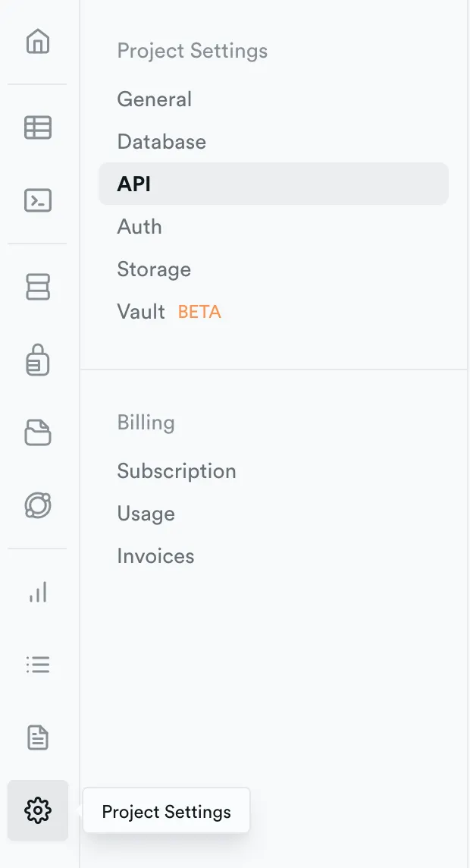The image size is (470, 868).
Task: Open Authentication via the lock icon
Action: click(37, 360)
